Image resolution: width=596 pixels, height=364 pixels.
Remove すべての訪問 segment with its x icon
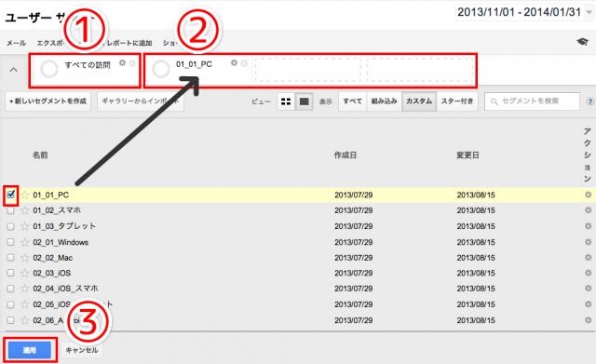(x=132, y=63)
